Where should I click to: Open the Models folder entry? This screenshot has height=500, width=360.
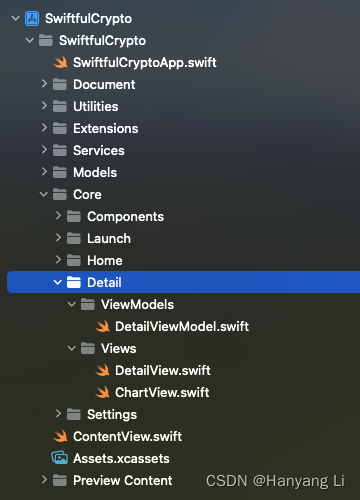(95, 172)
